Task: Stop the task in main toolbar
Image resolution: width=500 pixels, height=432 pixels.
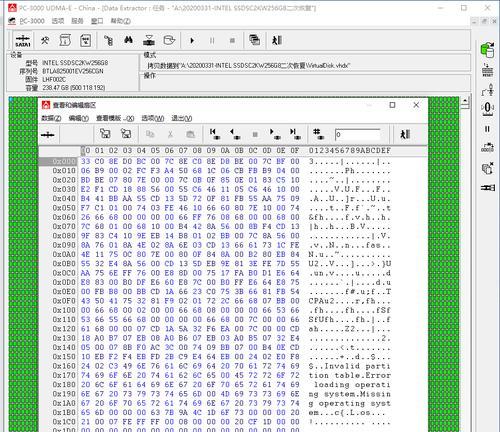Action: click(232, 41)
